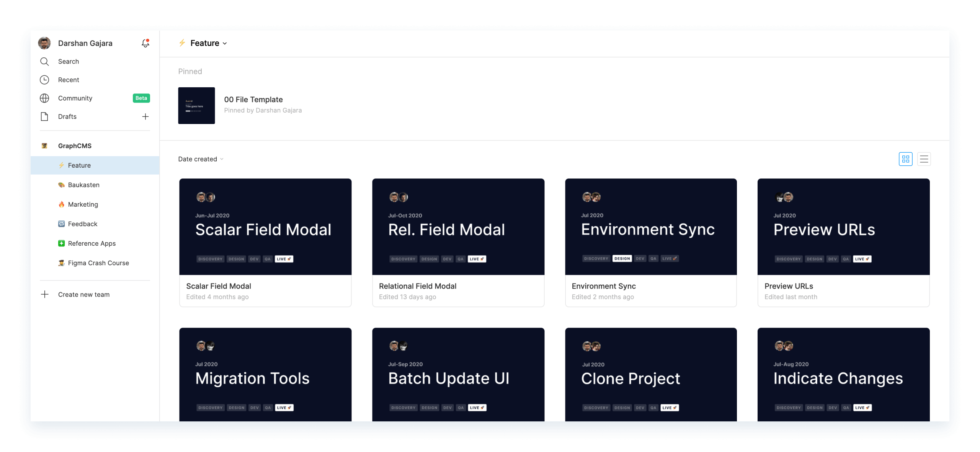Click the Search magnifier icon
The image size is (980, 452).
[44, 61]
